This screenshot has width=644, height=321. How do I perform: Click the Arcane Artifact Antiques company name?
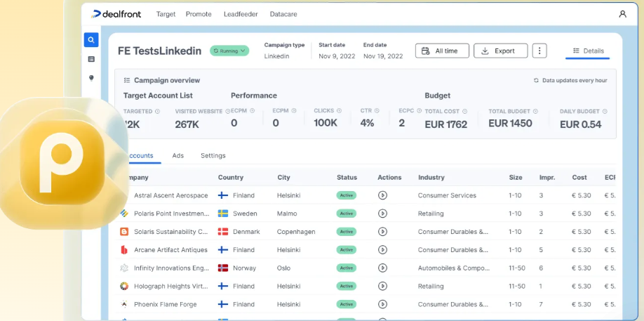click(171, 250)
